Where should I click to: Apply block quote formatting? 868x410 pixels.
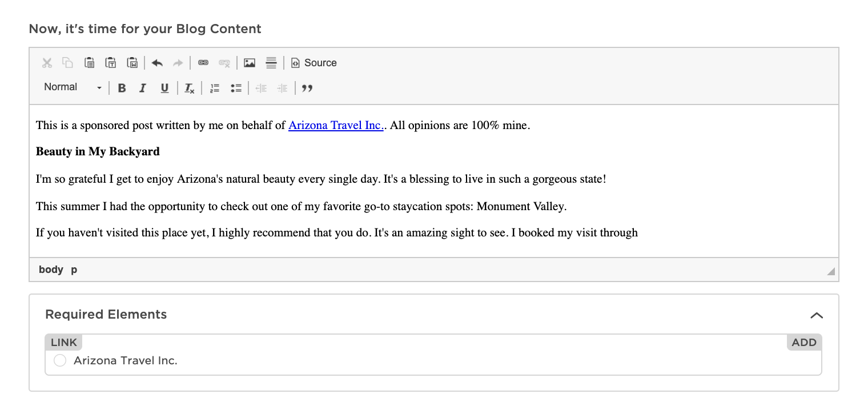(307, 88)
